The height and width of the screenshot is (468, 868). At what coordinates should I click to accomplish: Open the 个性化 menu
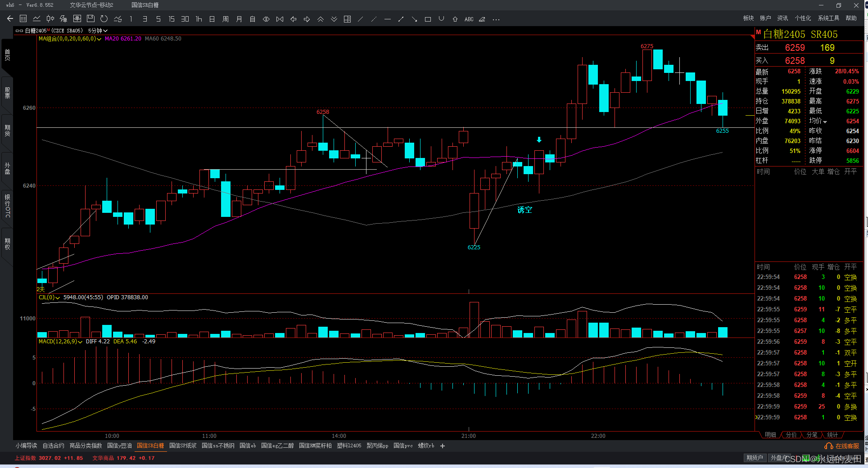pos(803,18)
